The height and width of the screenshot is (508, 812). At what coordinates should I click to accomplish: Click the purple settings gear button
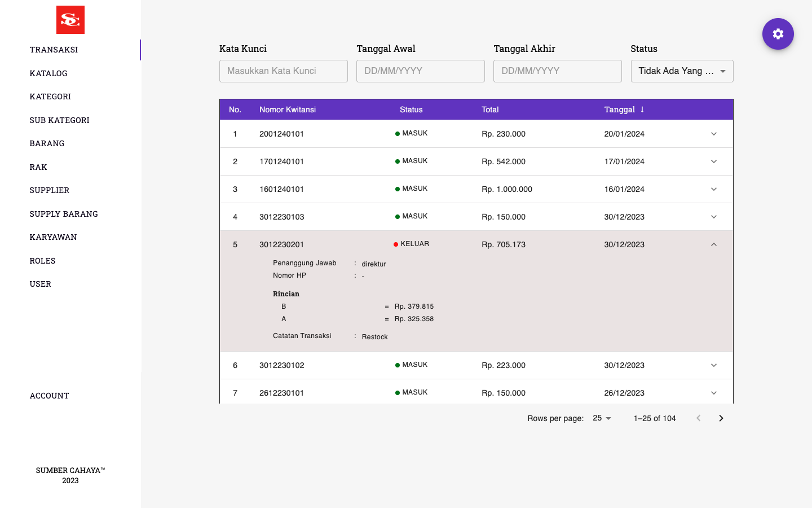pyautogui.click(x=778, y=34)
